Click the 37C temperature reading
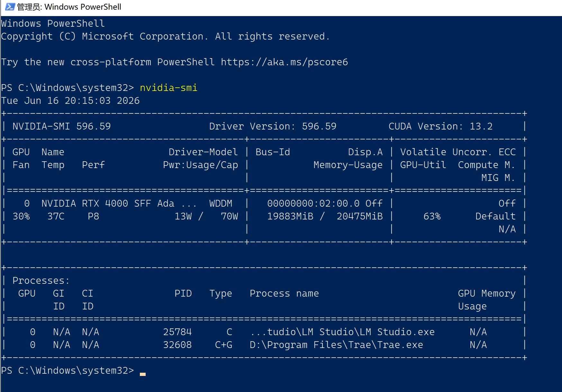562x392 pixels. tap(56, 216)
